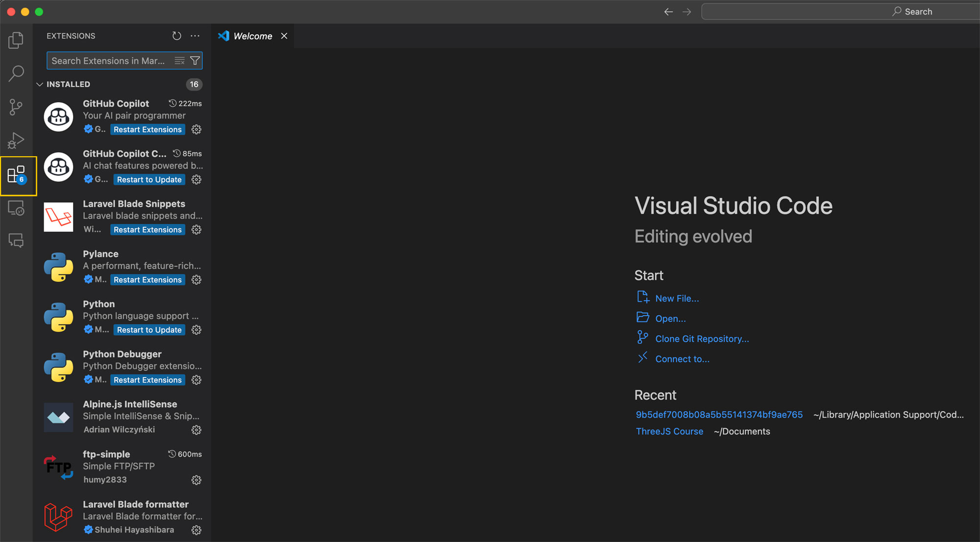Open recent ThreeJS Course folder
Viewport: 980px width, 542px height.
pos(669,431)
